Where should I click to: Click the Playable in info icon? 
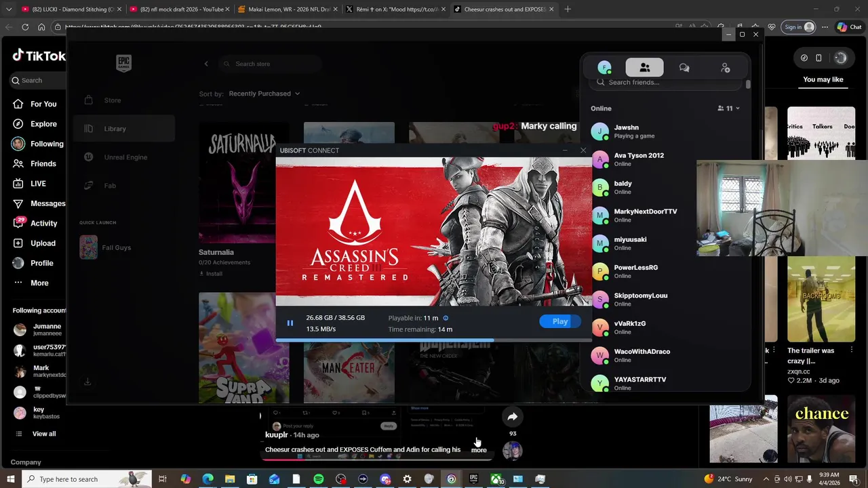coord(446,318)
